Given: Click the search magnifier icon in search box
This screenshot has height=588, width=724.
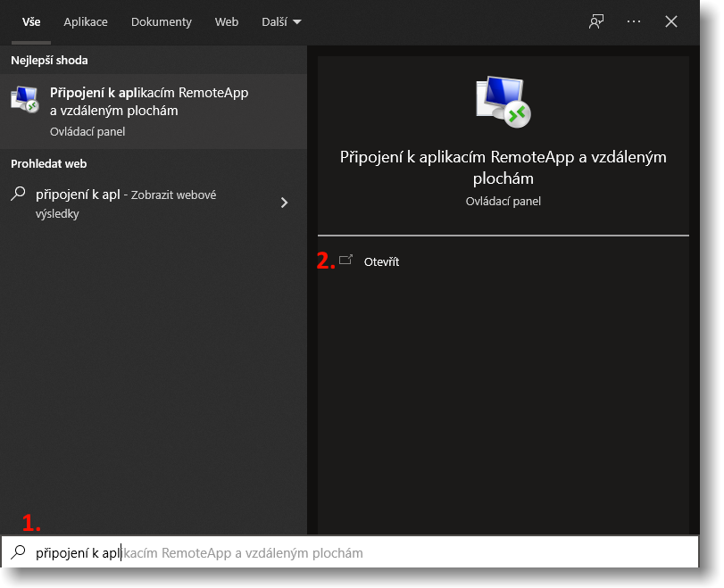Looking at the screenshot, I should [18, 552].
